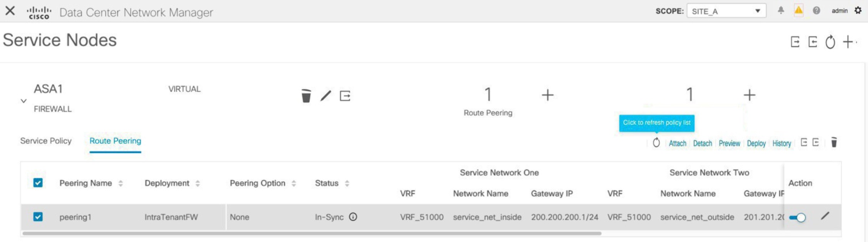Click the peering1 name cell
The width and height of the screenshot is (868, 242).
point(75,217)
